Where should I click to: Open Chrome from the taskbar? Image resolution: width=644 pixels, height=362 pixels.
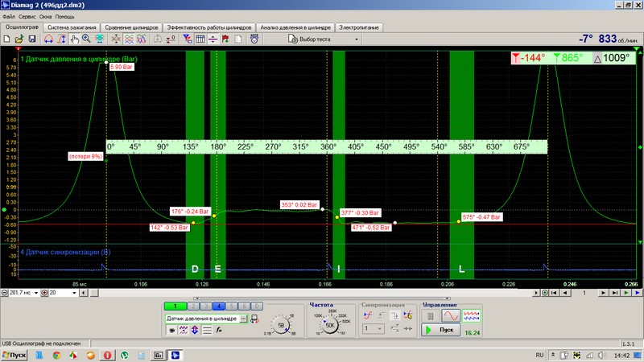[56, 355]
